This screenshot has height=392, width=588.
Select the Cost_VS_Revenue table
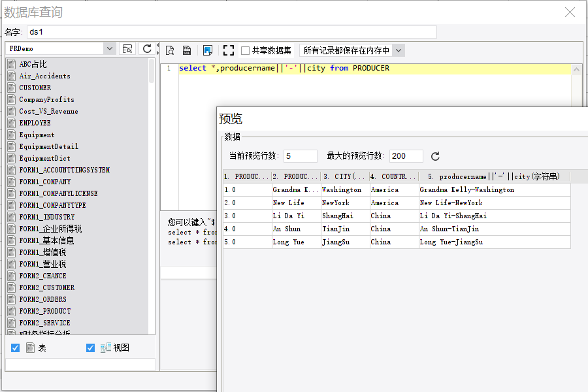click(48, 112)
